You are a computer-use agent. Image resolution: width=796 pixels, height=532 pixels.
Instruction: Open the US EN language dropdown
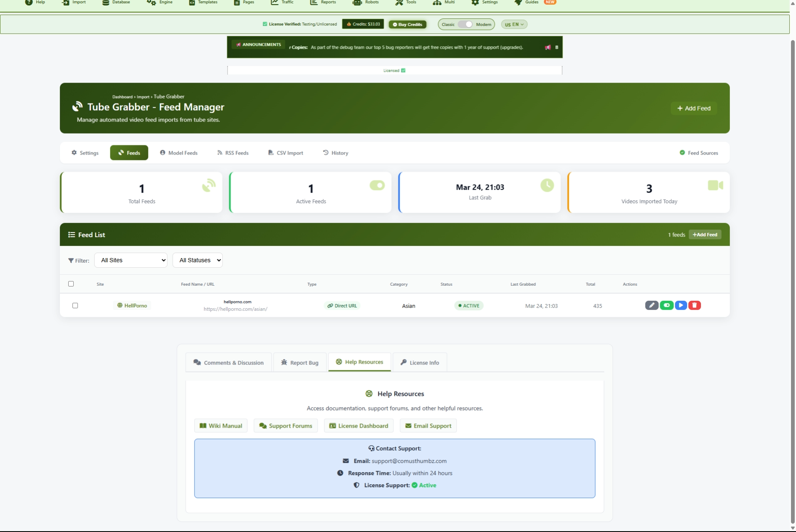(x=514, y=24)
